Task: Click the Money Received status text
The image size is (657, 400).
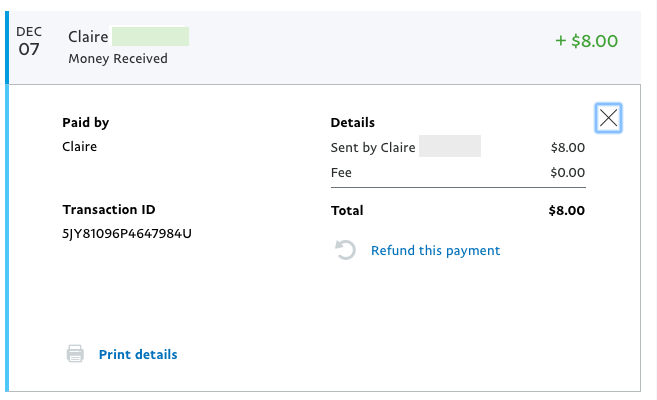Action: pos(118,59)
